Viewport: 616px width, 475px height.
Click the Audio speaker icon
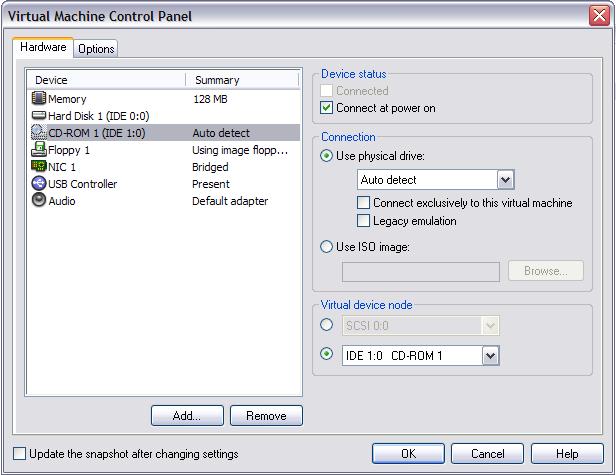coord(39,201)
